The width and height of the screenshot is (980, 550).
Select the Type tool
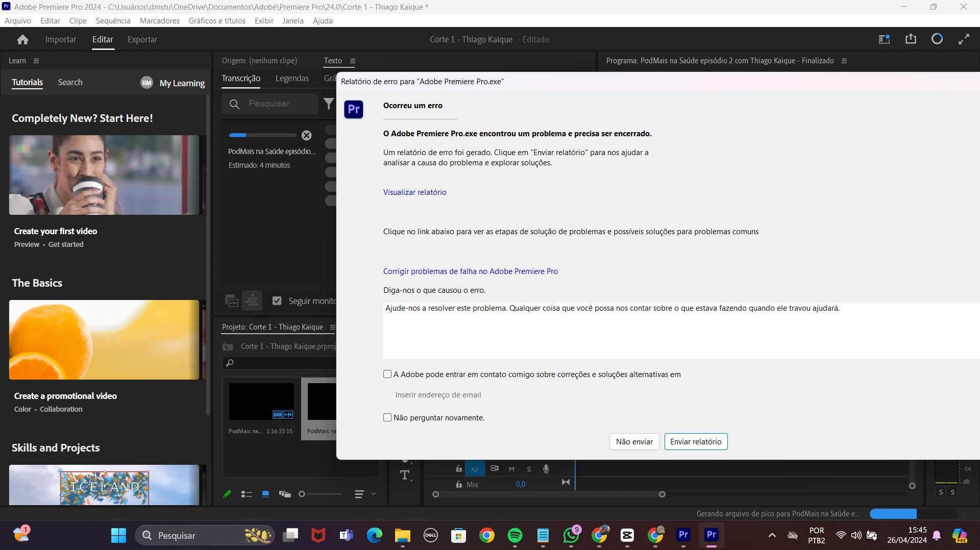[x=405, y=476]
